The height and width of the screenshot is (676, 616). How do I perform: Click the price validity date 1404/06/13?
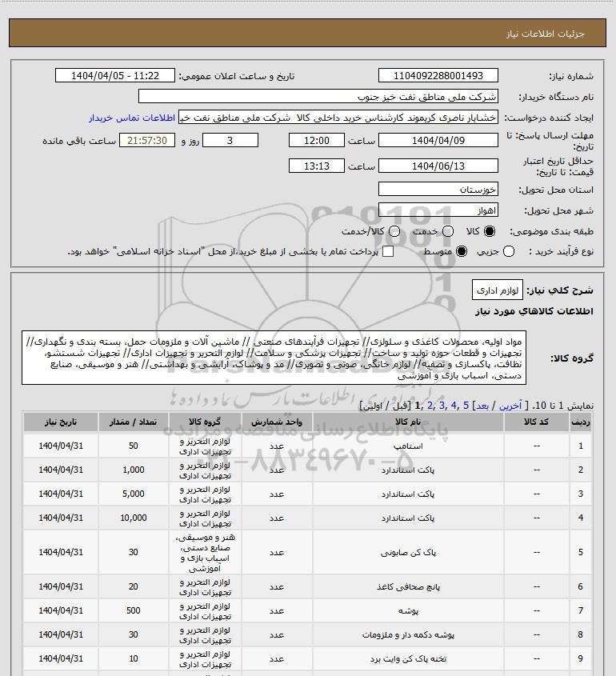point(438,166)
